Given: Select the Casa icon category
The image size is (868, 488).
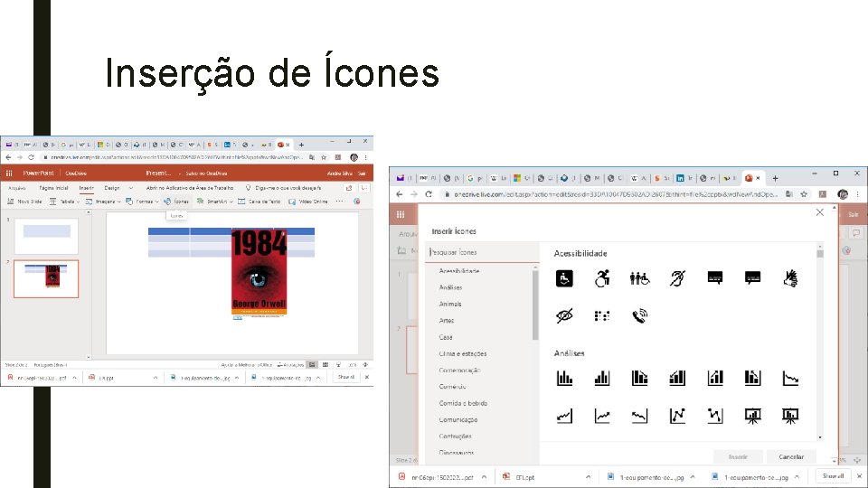Looking at the screenshot, I should (x=446, y=337).
